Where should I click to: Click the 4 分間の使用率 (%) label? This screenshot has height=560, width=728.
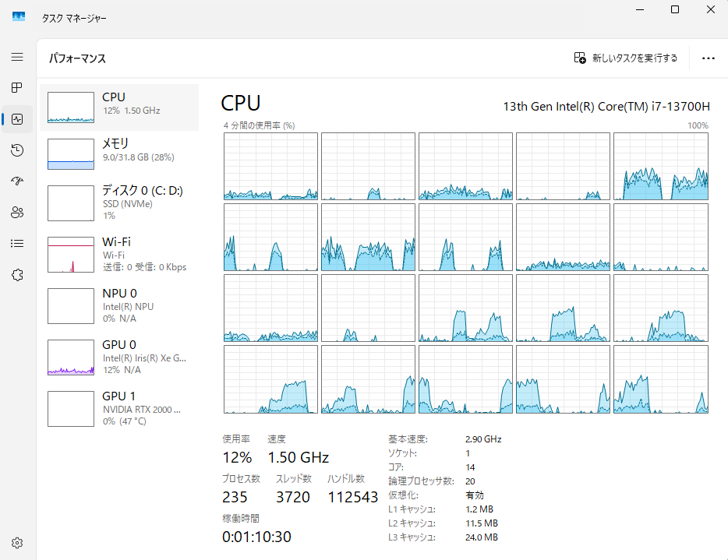259,125
